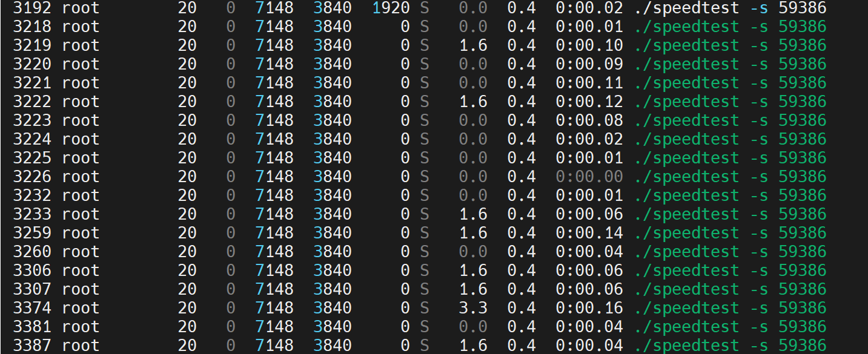Select the last row, PID 3387
Image resolution: width=868 pixels, height=354 pixels.
(32, 346)
